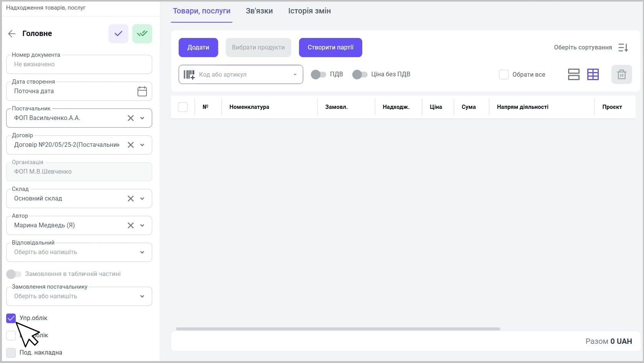The height and width of the screenshot is (363, 644).
Task: Click the sorting order icon
Action: coord(623,48)
